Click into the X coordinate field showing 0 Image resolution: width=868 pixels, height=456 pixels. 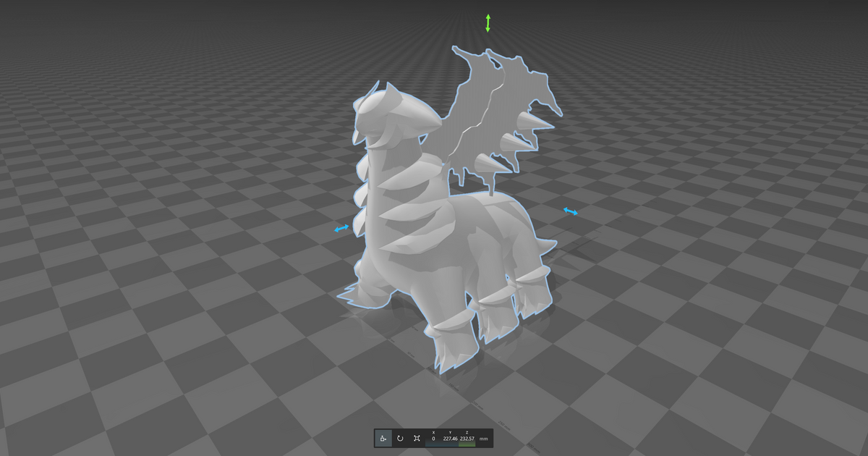433,439
